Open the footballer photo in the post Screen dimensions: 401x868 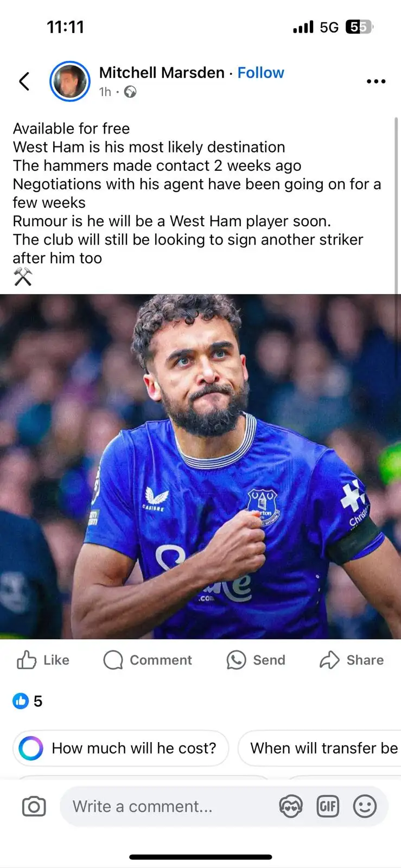click(200, 467)
